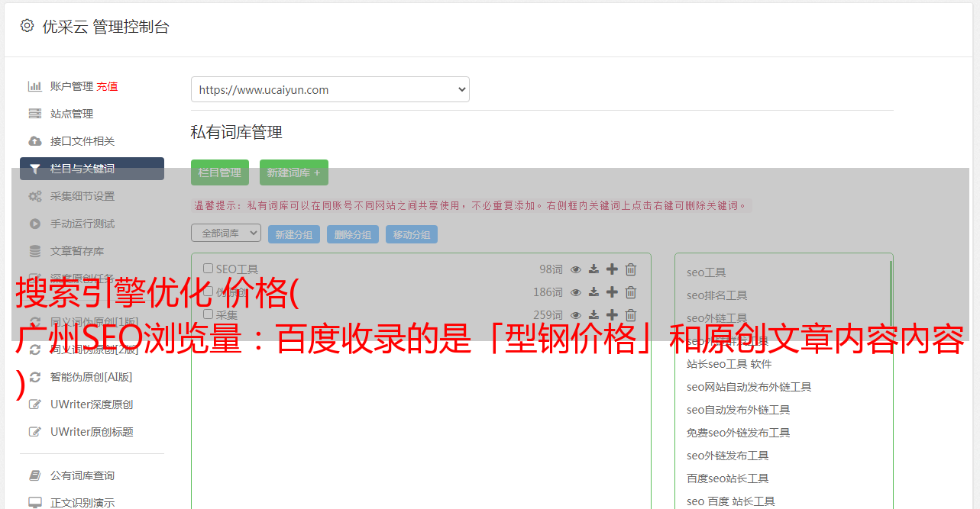Click the cloud upload icon for 接口文件相关

[x=34, y=141]
